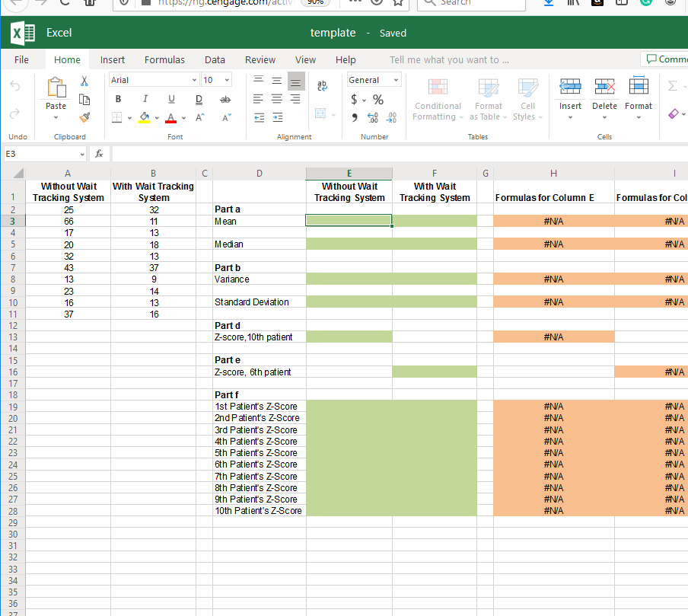Toggle Italic formatting
Screen dimensions: 688x616
[145, 99]
